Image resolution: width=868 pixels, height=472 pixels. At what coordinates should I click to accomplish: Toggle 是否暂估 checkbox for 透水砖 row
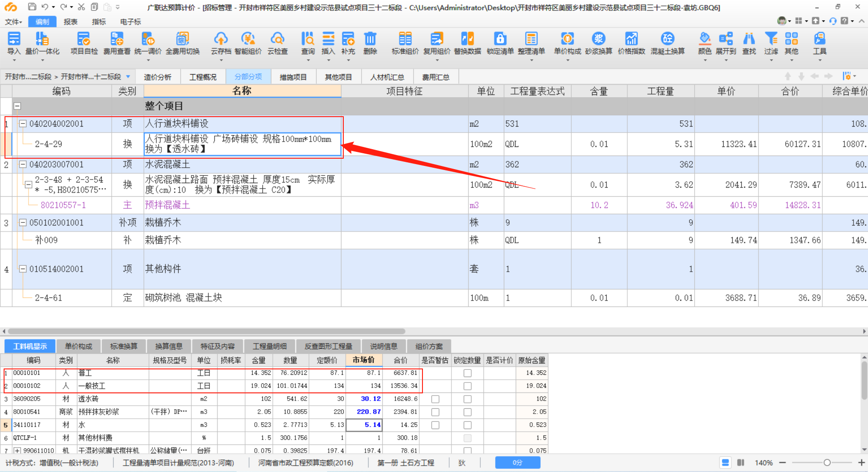(435, 399)
